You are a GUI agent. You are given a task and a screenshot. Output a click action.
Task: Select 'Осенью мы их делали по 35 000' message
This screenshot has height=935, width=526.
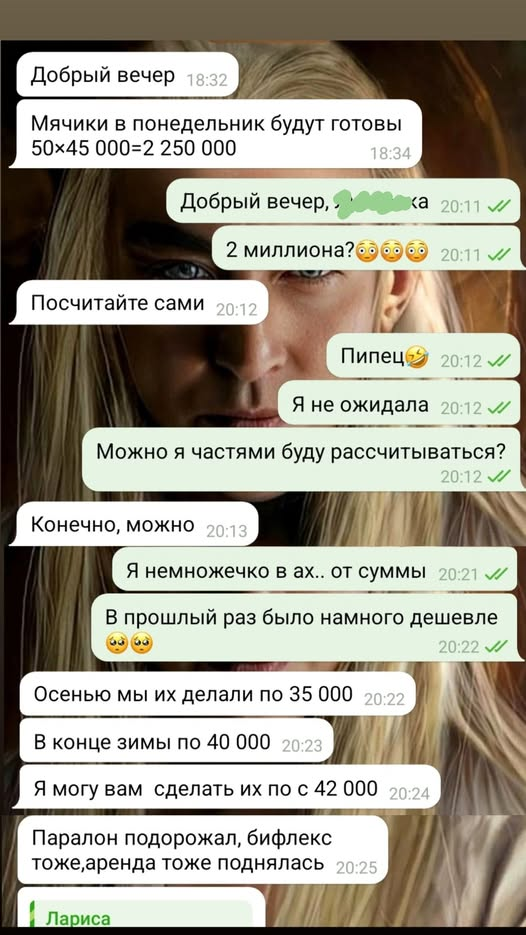click(218, 694)
